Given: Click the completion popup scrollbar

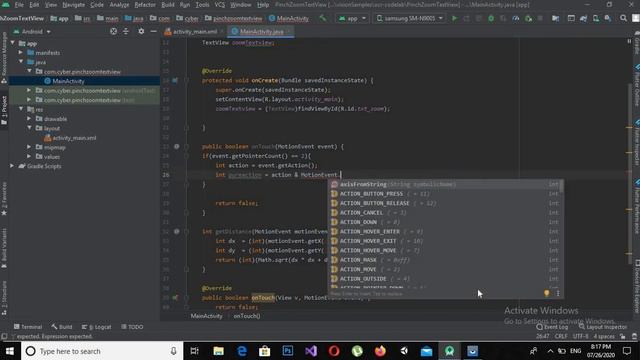Looking at the screenshot, I should [562, 187].
